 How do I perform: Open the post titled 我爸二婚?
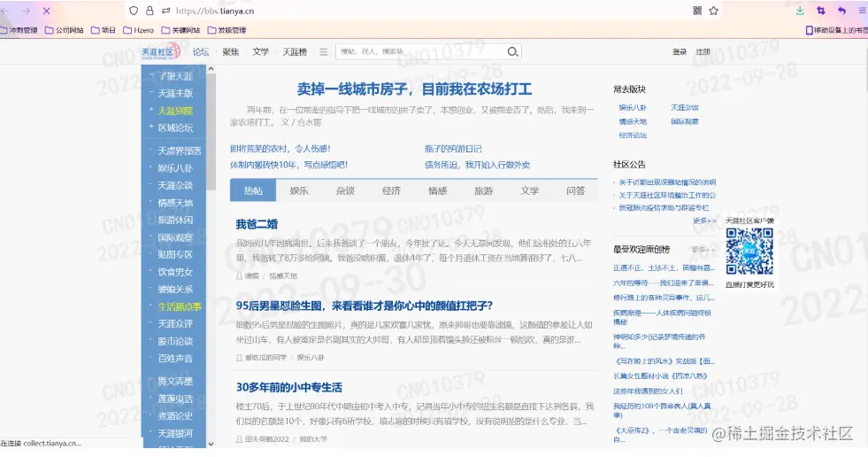257,224
